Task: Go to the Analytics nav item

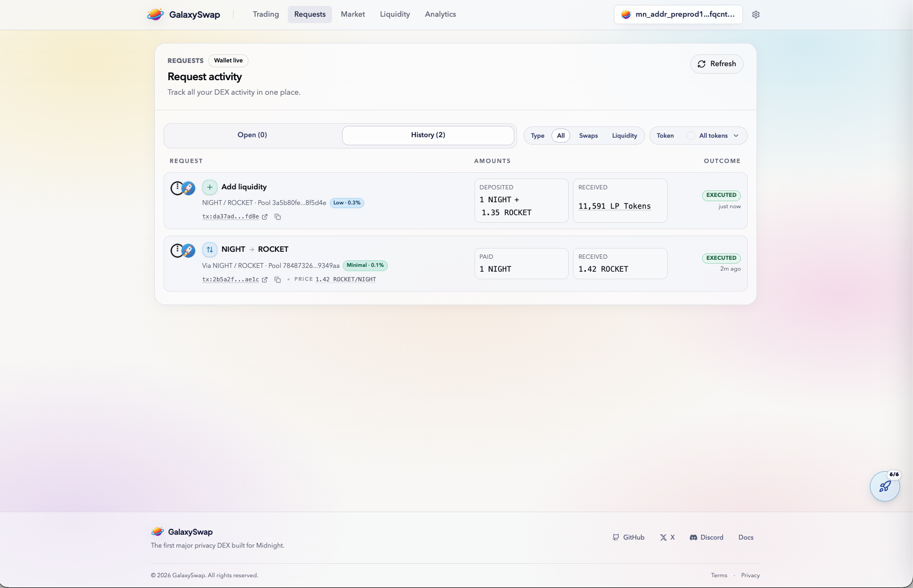Action: coord(440,15)
